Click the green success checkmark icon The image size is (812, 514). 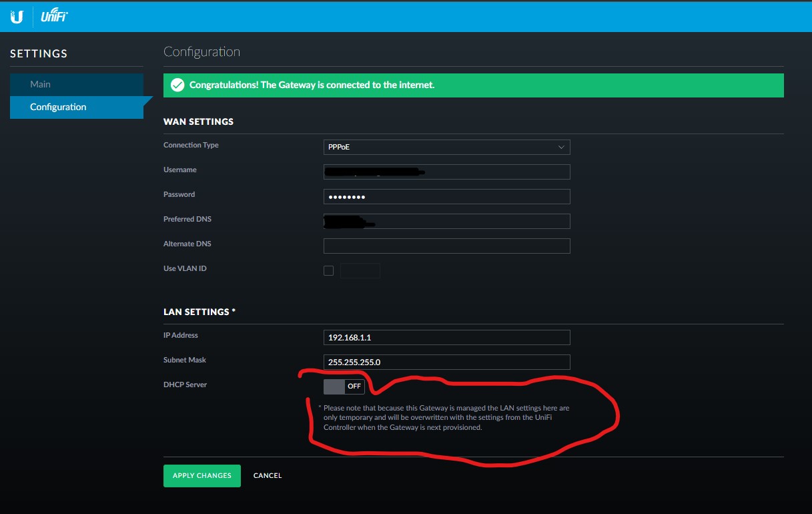click(x=177, y=85)
